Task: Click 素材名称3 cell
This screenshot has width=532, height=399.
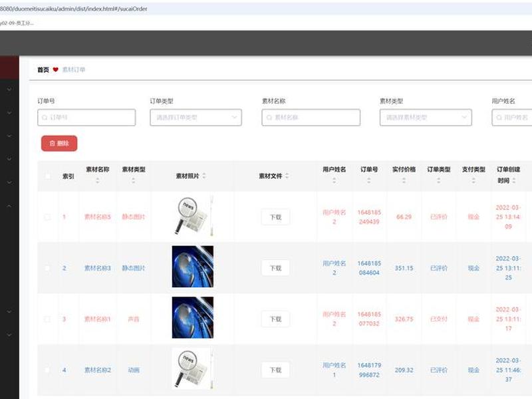Action: click(x=97, y=268)
